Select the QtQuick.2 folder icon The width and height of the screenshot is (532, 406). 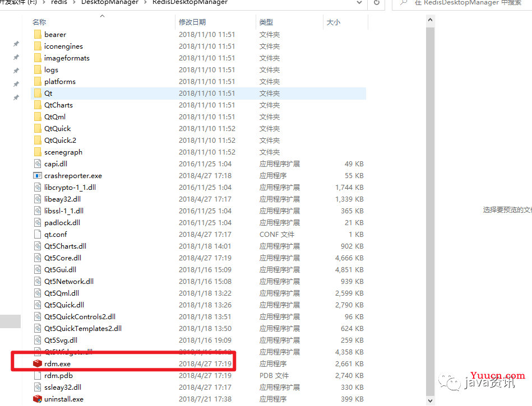(x=38, y=140)
